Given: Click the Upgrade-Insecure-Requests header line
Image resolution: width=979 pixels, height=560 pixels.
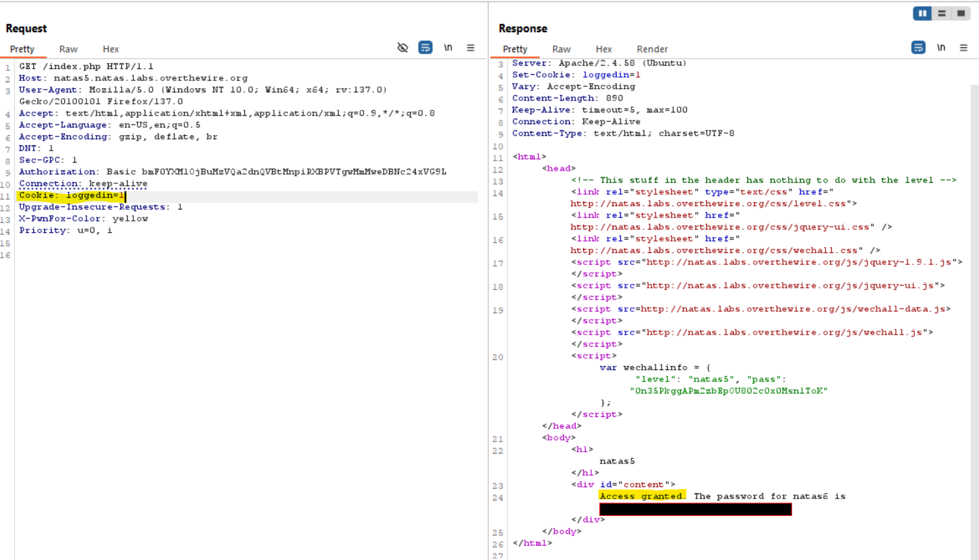Looking at the screenshot, I should 100,207.
